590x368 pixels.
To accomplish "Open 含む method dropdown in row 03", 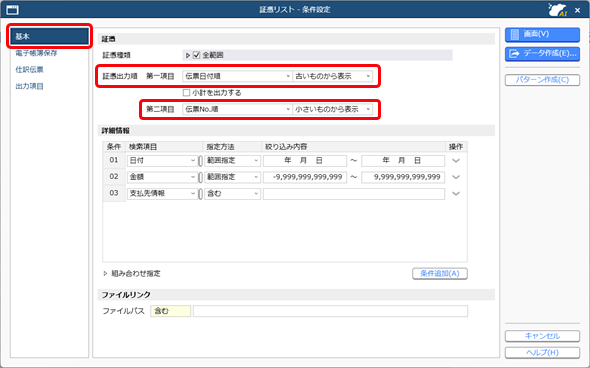I will click(x=233, y=193).
